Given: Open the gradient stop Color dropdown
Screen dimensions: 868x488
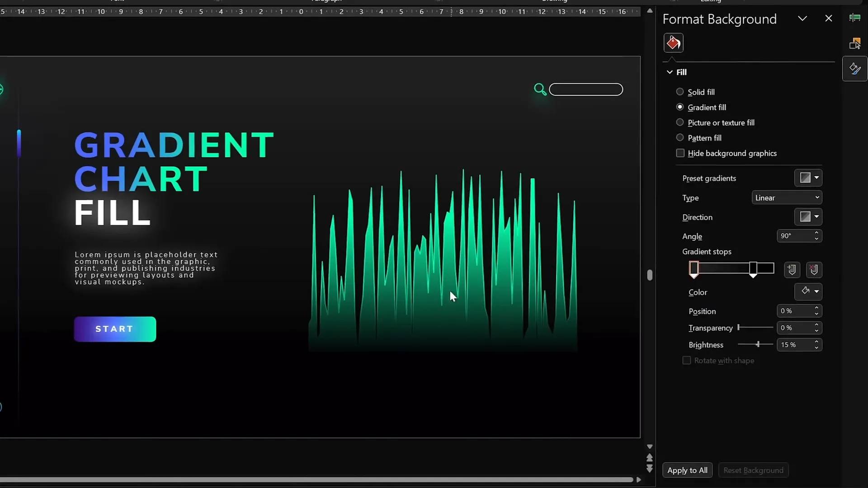Looking at the screenshot, I should pyautogui.click(x=808, y=291).
